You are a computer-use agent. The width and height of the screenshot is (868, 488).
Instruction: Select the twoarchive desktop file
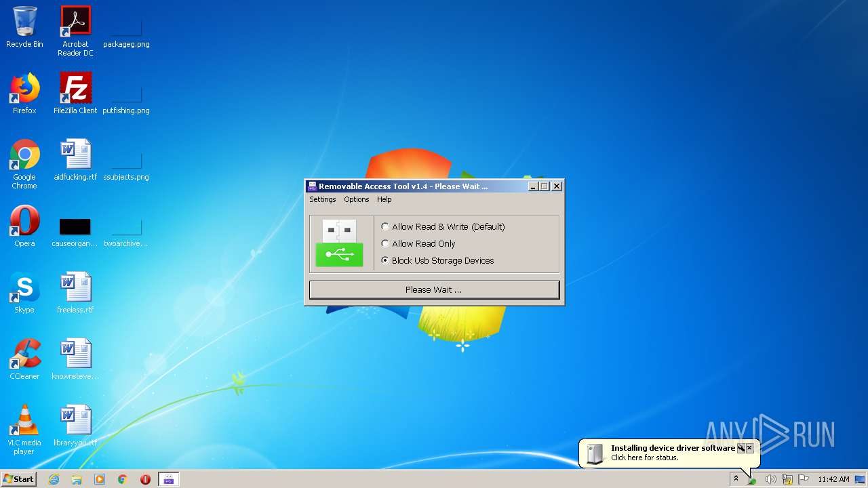pyautogui.click(x=126, y=226)
